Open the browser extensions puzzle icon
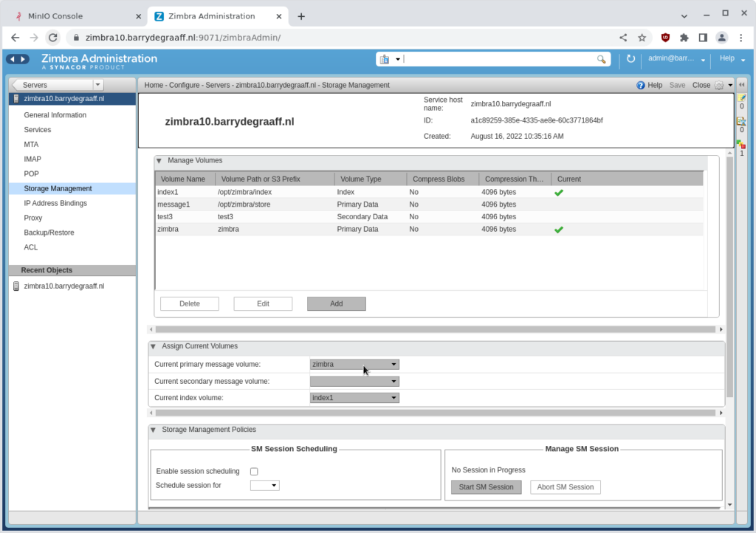 click(684, 38)
